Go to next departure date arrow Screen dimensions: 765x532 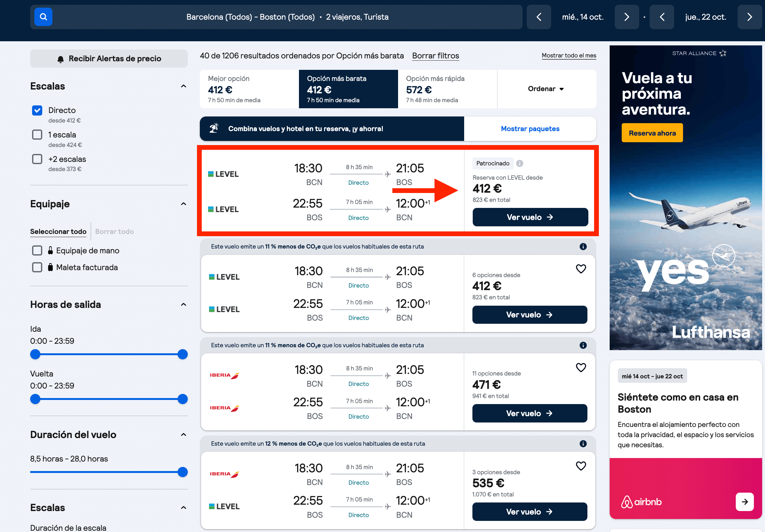(627, 17)
